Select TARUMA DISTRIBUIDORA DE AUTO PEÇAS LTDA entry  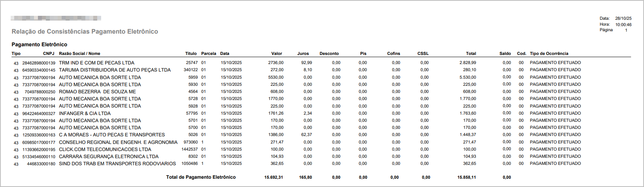coord(115,70)
